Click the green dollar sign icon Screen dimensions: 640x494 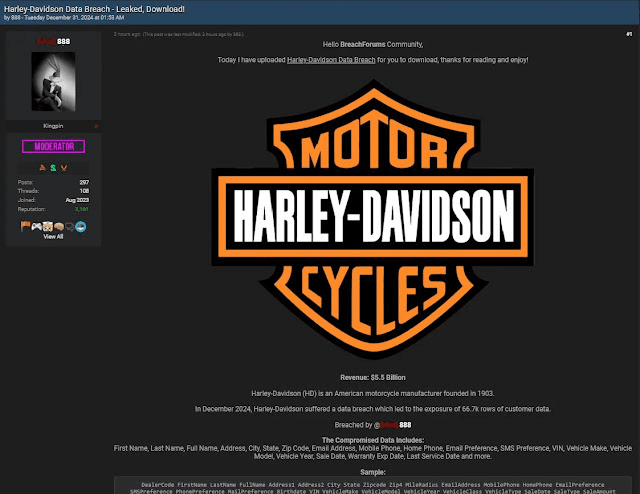coord(53,168)
